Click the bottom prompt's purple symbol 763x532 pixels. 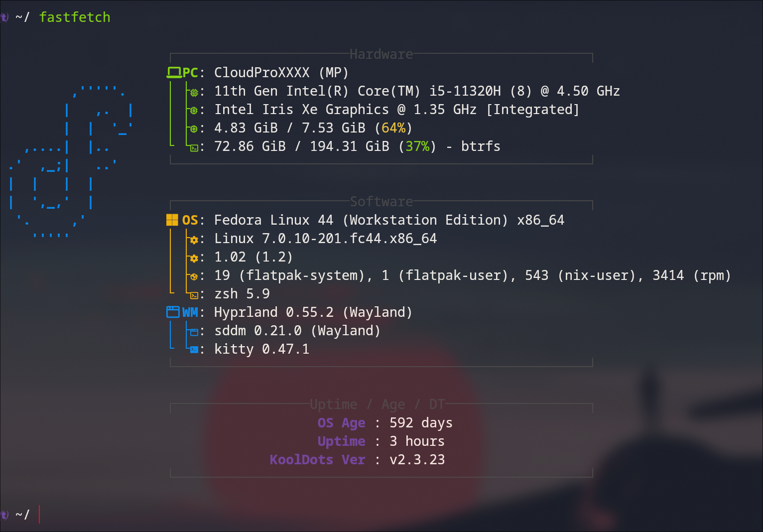click(x=4, y=515)
